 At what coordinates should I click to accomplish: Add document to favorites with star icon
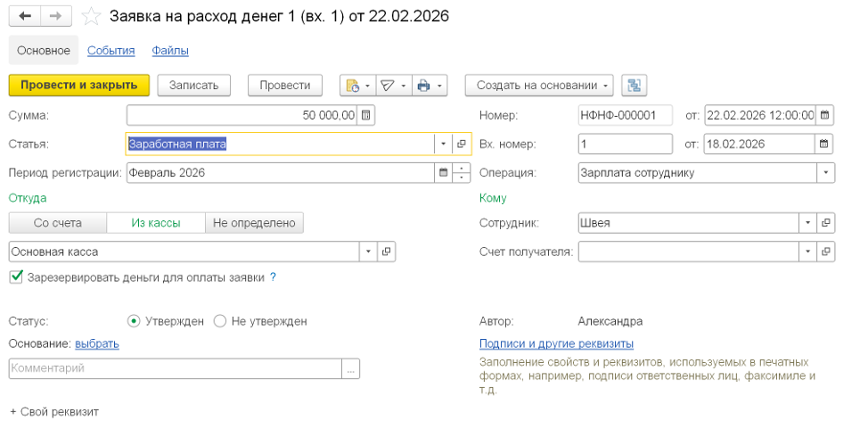[x=91, y=16]
